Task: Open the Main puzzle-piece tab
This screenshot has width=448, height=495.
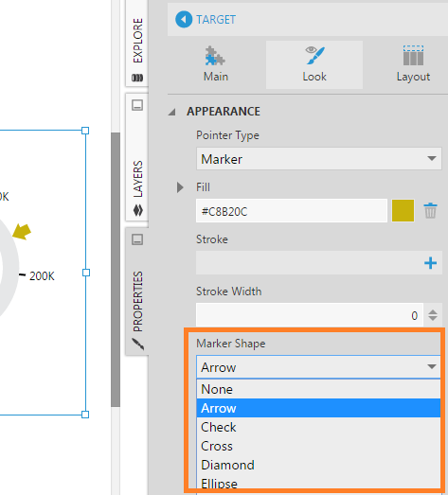Action: [x=215, y=64]
